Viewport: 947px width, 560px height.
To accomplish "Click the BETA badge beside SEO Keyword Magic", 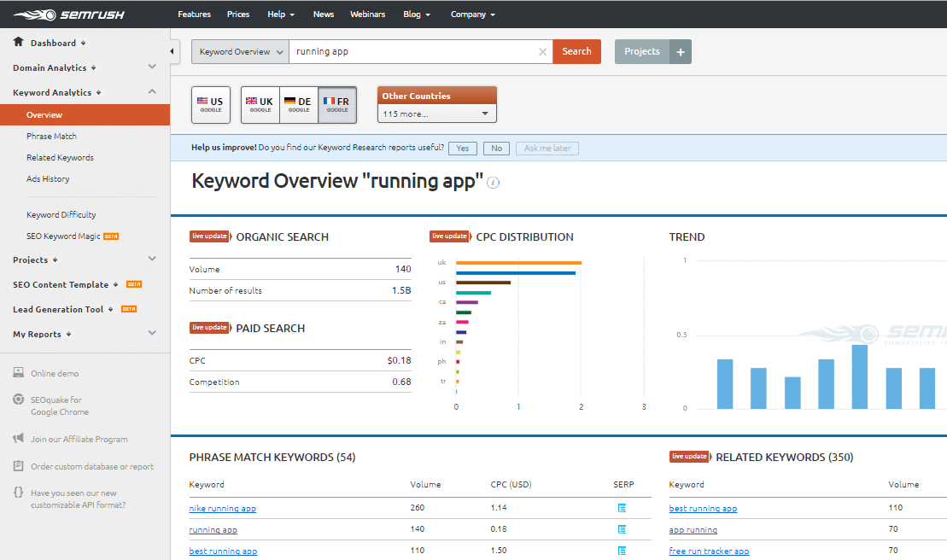I will 111,236.
